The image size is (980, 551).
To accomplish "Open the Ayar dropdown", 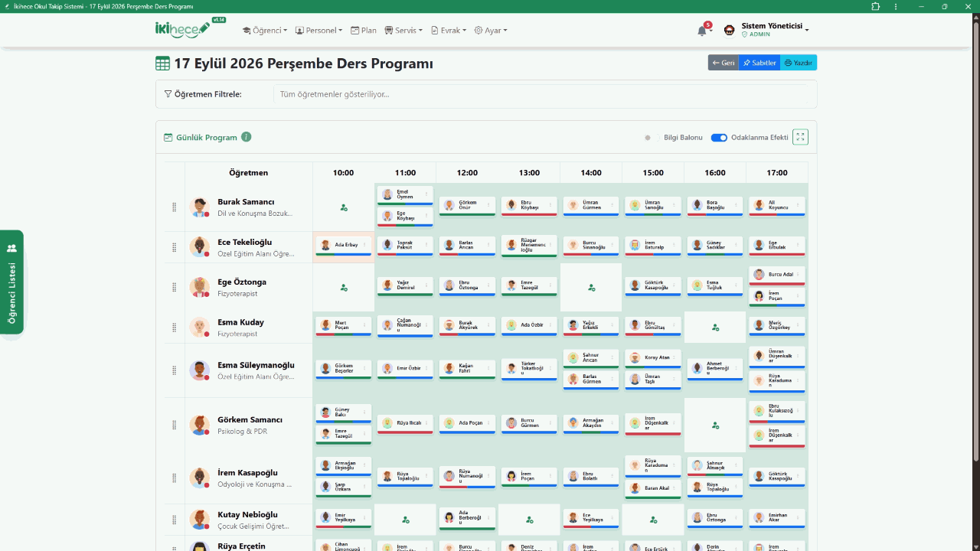I will pyautogui.click(x=491, y=31).
